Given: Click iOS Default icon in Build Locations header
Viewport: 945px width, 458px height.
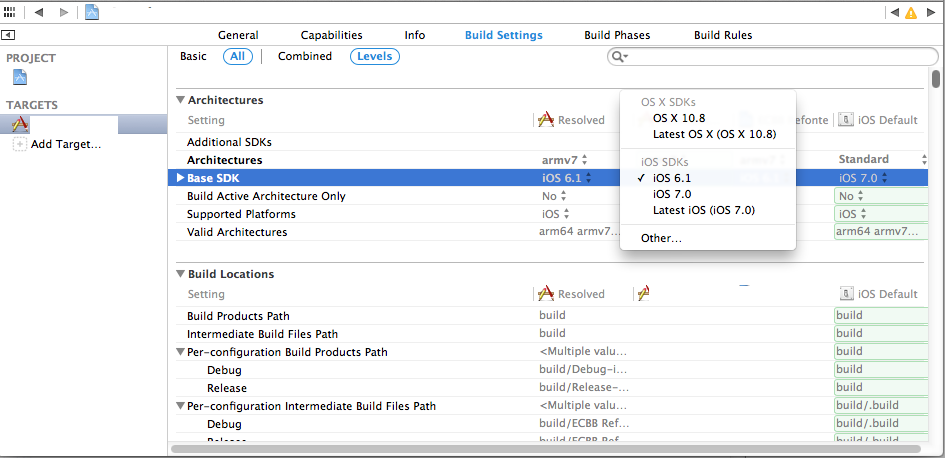Looking at the screenshot, I should click(846, 293).
